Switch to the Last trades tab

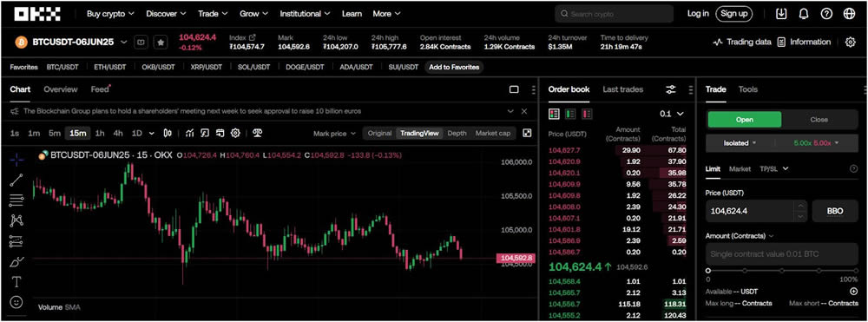click(622, 89)
